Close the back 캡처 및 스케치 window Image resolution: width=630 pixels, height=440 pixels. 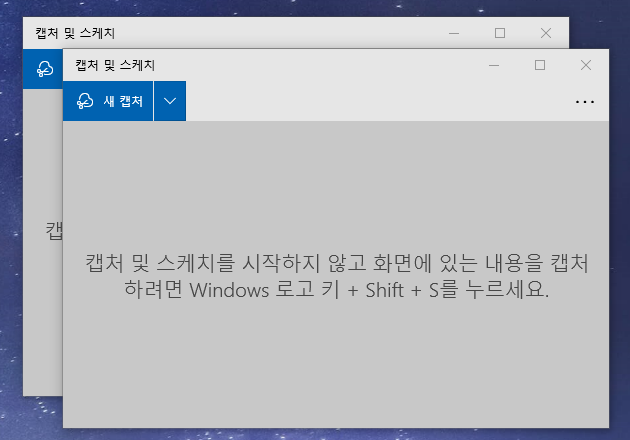(546, 33)
